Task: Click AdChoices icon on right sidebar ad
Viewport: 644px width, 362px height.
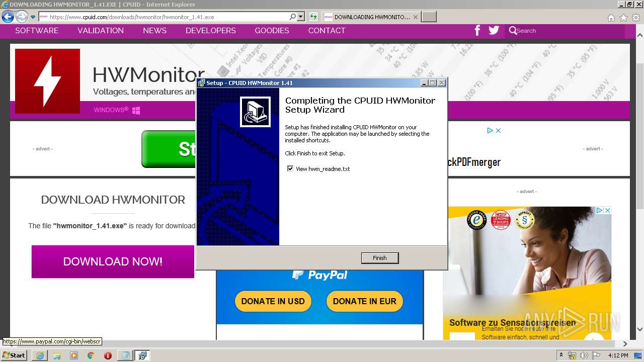Action: (x=600, y=210)
